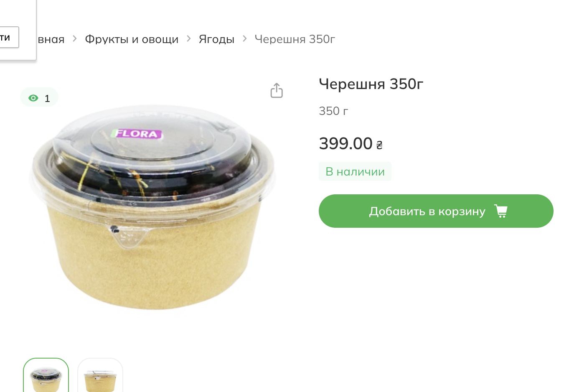Viewport: 569px width, 392px height.
Task: Add cherries with Добавить в корзину button
Action: (x=436, y=211)
